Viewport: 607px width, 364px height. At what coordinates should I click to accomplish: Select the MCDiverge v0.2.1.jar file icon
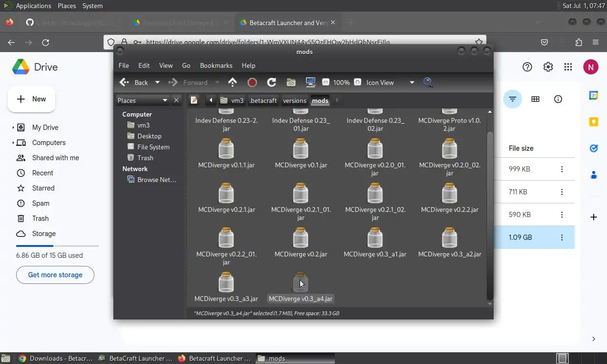coord(226,193)
